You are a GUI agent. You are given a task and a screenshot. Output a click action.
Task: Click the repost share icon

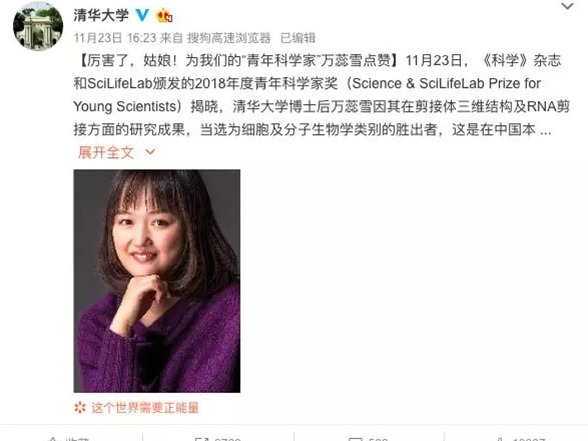click(201, 439)
